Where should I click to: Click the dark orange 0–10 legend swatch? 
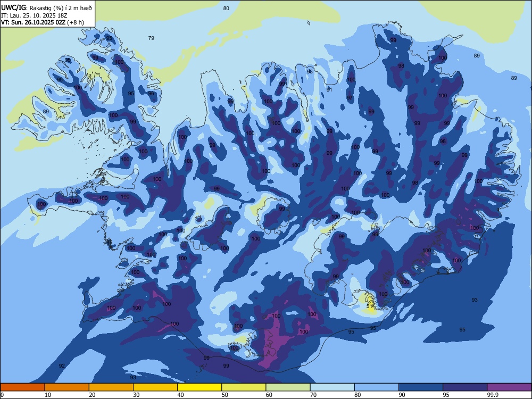tap(22, 387)
